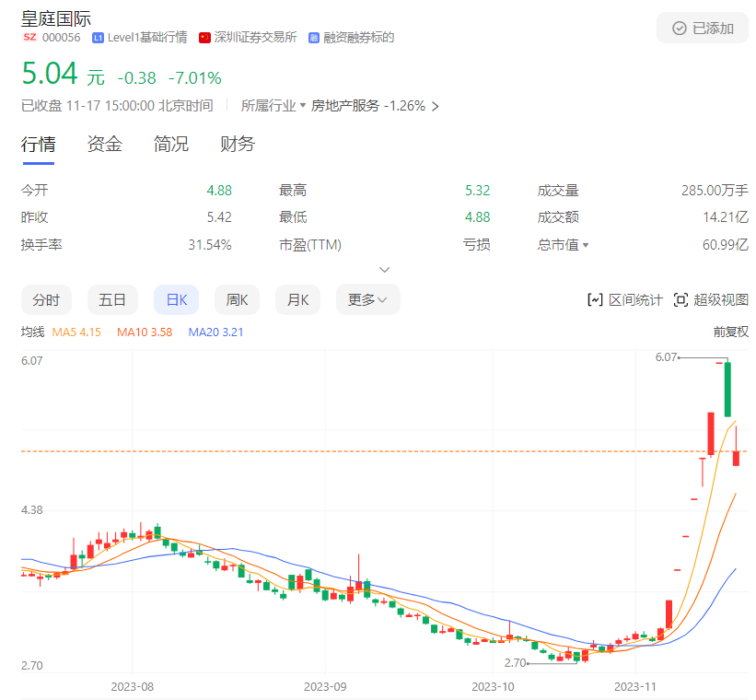Click the SZ market tag icon
This screenshot has width=756, height=700.
coord(29,38)
